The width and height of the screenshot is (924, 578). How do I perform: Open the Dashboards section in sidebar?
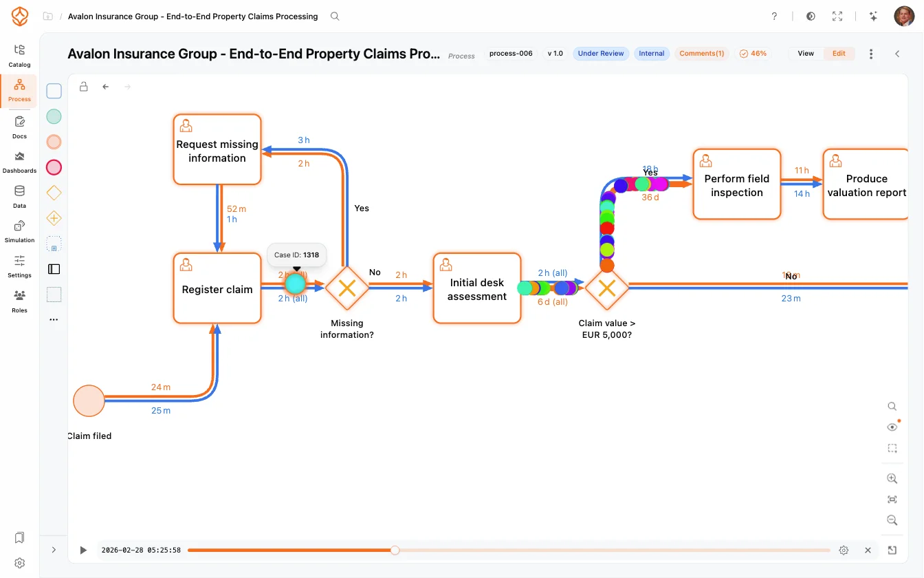coord(19,162)
